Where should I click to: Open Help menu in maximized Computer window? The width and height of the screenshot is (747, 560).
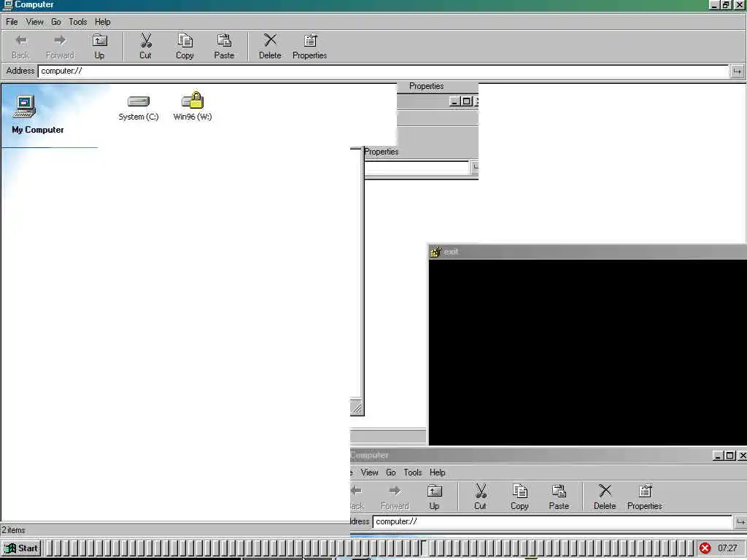coord(102,22)
